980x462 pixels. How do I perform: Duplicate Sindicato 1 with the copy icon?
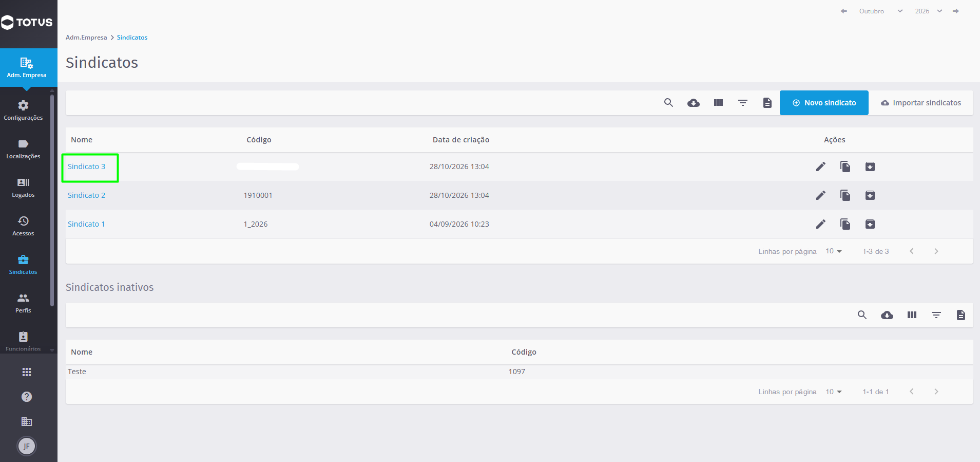846,224
